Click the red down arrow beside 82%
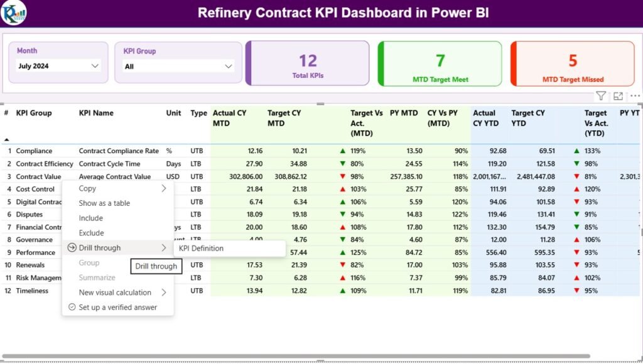643x364 pixels. click(342, 265)
